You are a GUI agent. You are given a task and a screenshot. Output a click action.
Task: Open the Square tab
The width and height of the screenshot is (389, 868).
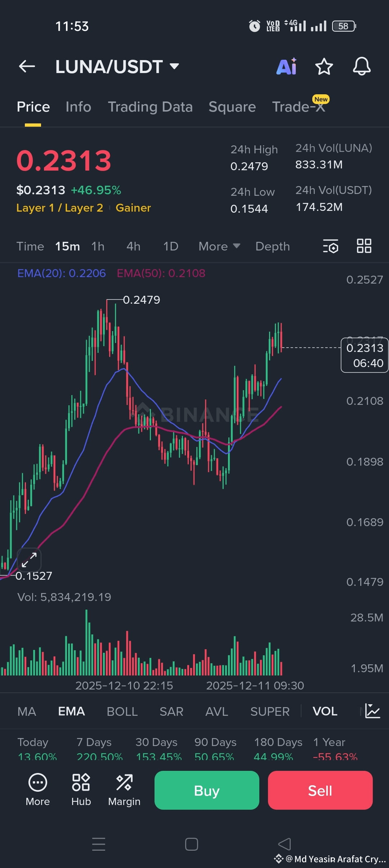[232, 107]
